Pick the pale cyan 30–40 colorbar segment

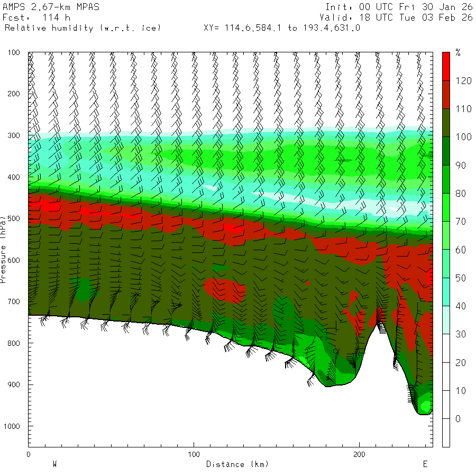click(x=446, y=320)
